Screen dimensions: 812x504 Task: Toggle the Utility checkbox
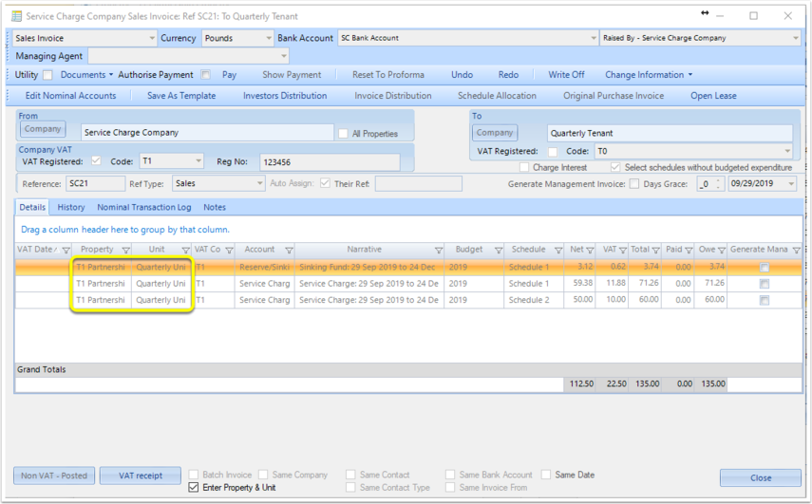pyautogui.click(x=47, y=75)
